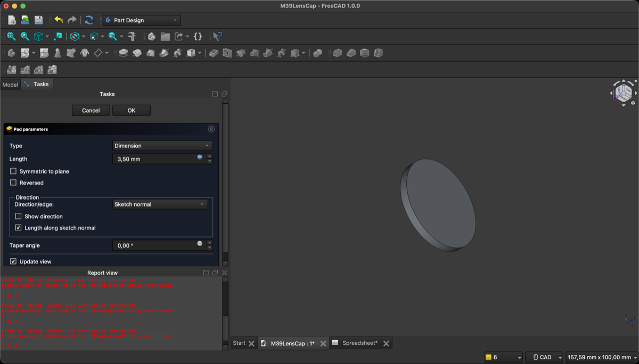Screen dimensions: 639x364
Task: Fit all content in the 3D view
Action: [x=11, y=36]
